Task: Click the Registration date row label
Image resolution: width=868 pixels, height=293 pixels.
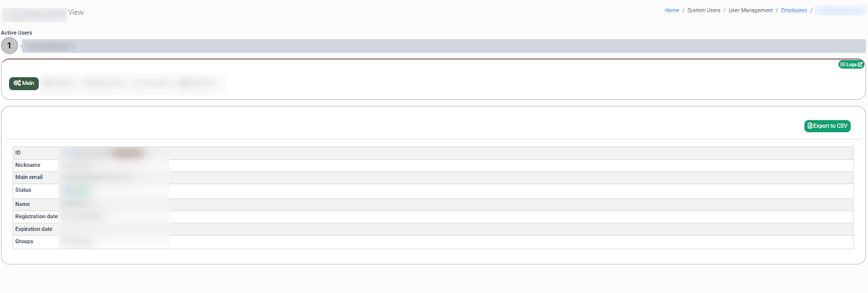Action: coord(36,217)
